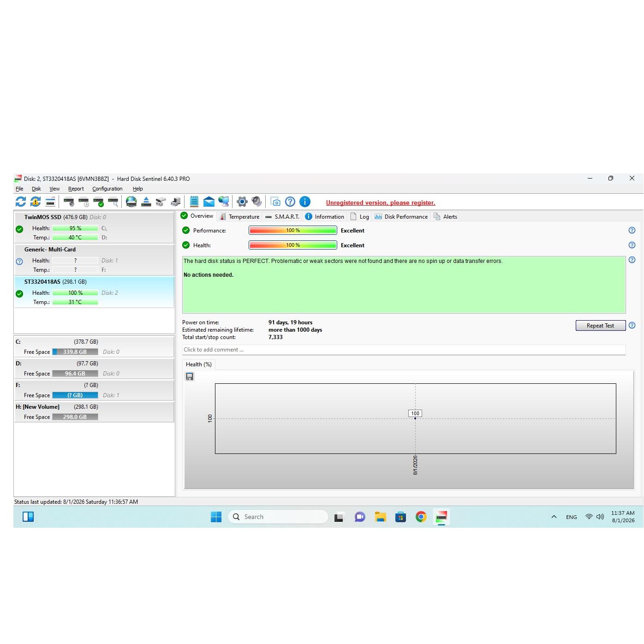
Task: Select the TwinMOS SSD disk
Action: [94, 227]
